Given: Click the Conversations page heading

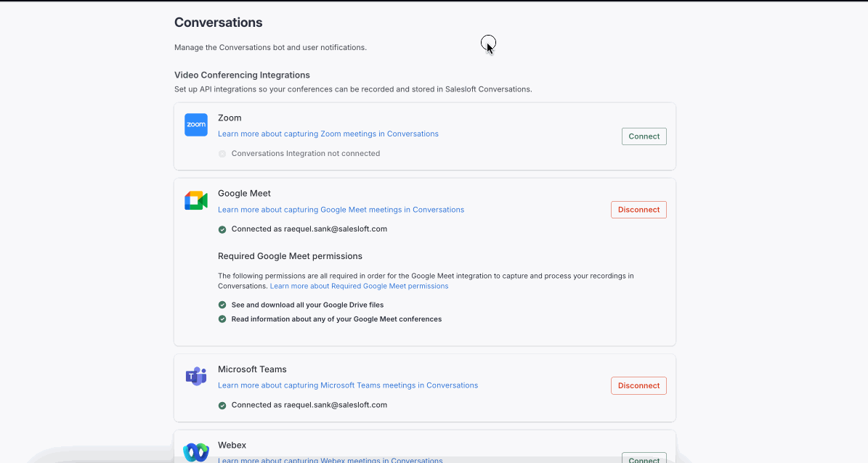Looking at the screenshot, I should coord(219,23).
